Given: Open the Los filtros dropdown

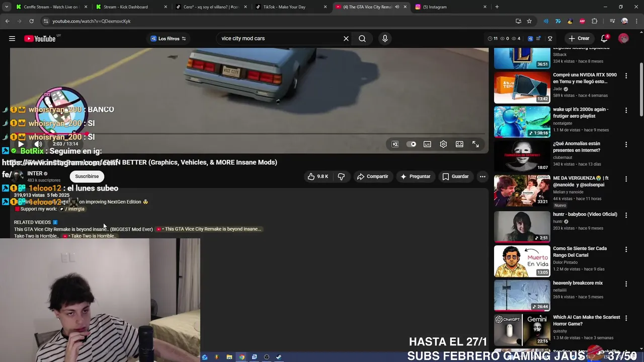Looking at the screenshot, I should [x=169, y=39].
